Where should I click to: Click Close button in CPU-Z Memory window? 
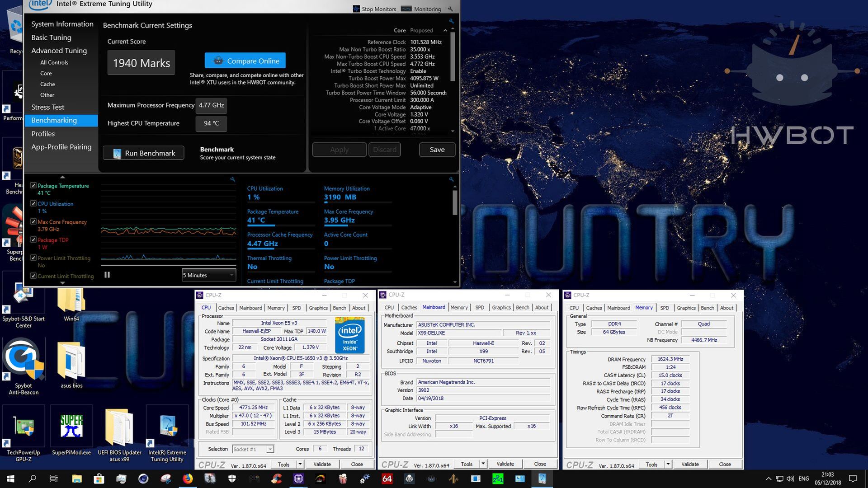click(x=725, y=464)
